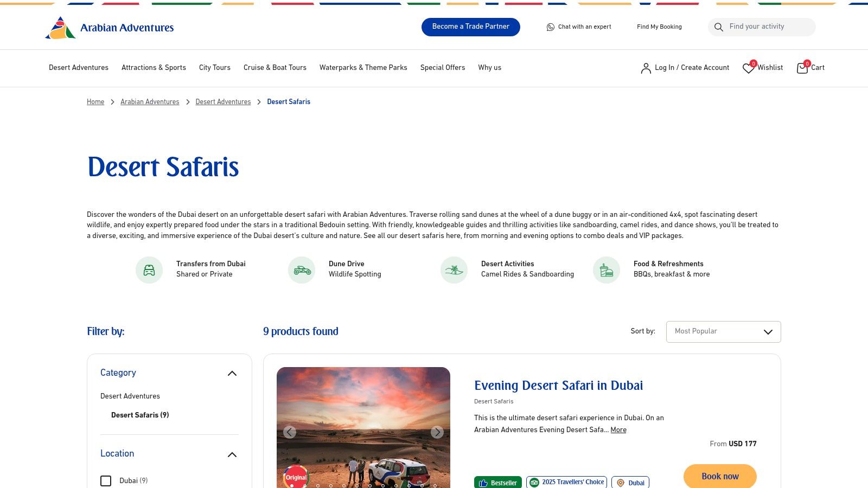Screen dimensions: 868x488
Task: Click the Transfers from Dubai car icon
Action: pos(149,269)
